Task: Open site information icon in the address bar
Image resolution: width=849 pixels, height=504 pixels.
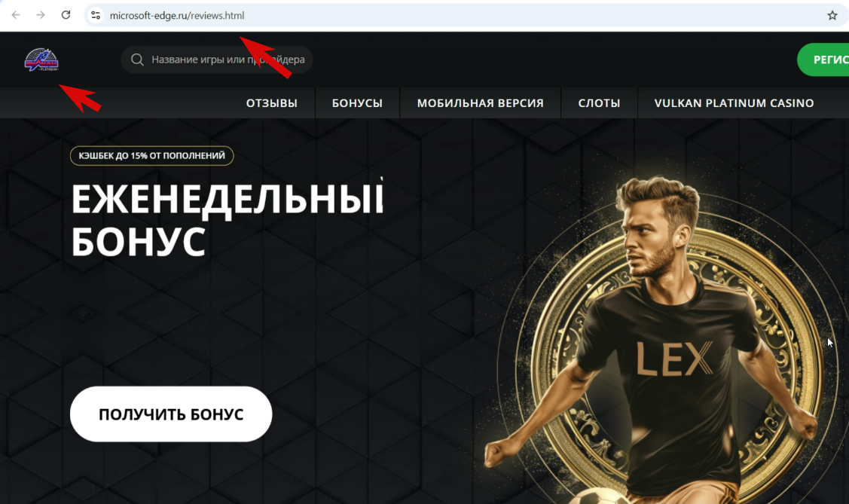Action: [96, 15]
